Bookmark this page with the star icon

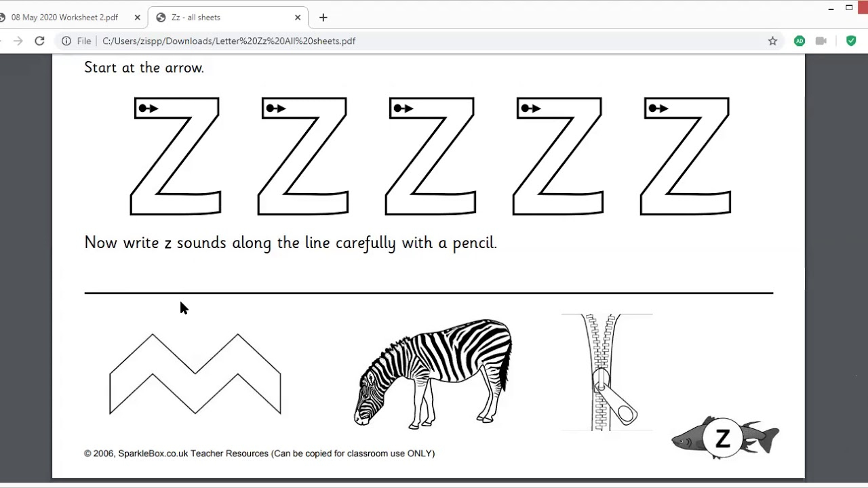pyautogui.click(x=772, y=41)
